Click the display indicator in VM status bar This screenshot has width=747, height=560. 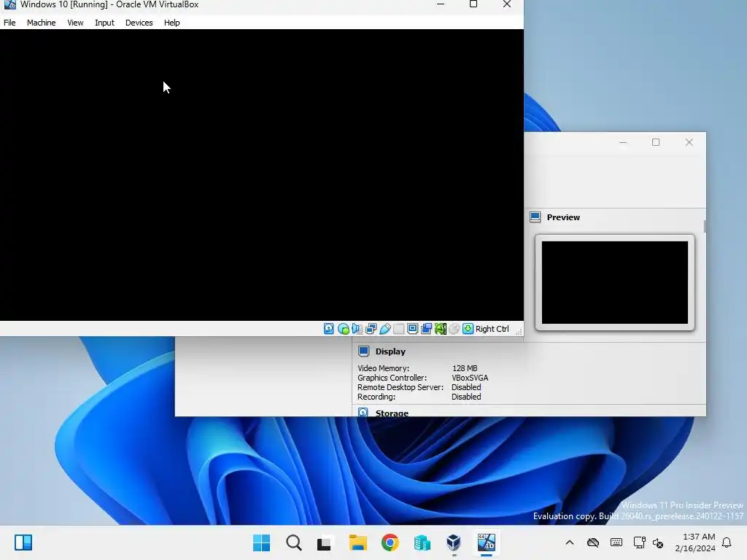pyautogui.click(x=413, y=329)
